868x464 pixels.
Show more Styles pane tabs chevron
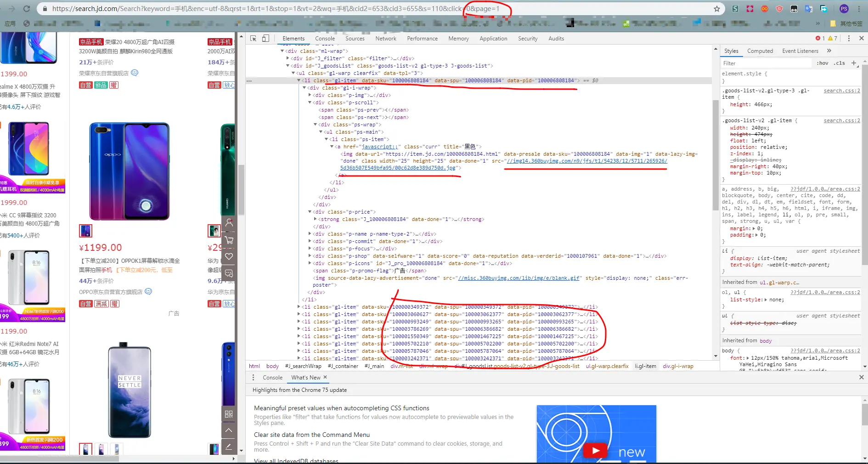(829, 51)
